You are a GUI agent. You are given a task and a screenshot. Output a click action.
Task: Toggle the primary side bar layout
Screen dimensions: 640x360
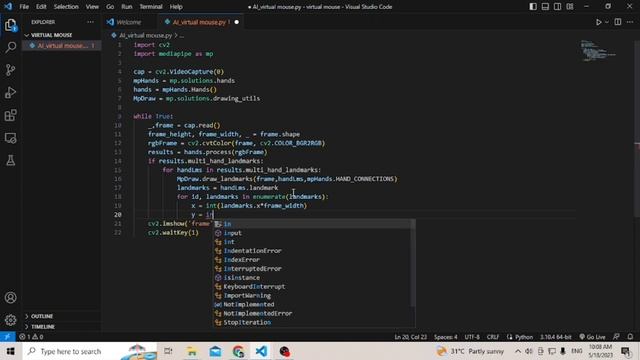pos(533,7)
